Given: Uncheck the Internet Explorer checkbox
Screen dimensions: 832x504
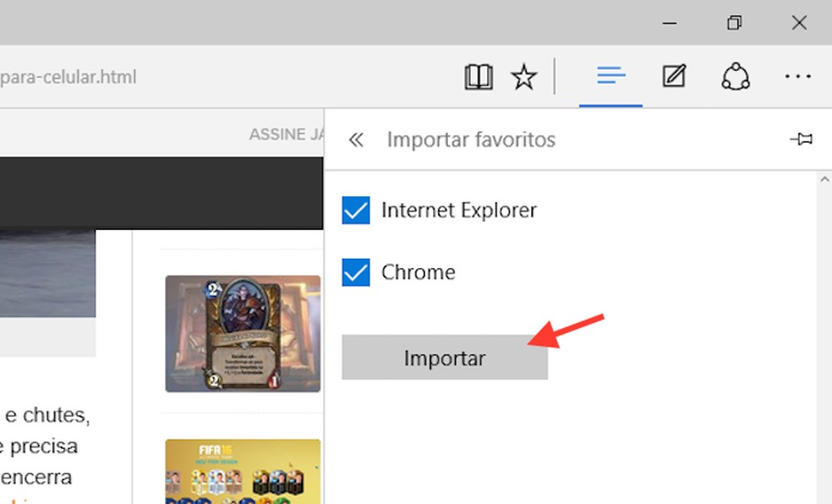Looking at the screenshot, I should (x=356, y=210).
